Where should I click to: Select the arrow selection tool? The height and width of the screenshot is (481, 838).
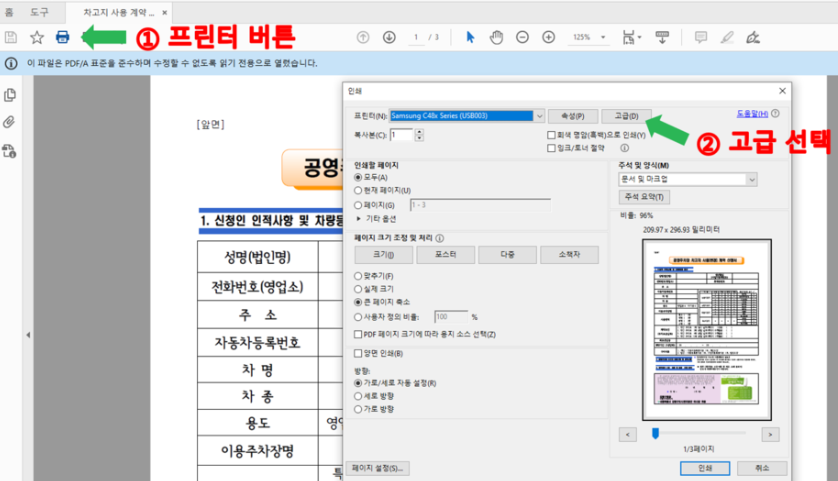[470, 37]
